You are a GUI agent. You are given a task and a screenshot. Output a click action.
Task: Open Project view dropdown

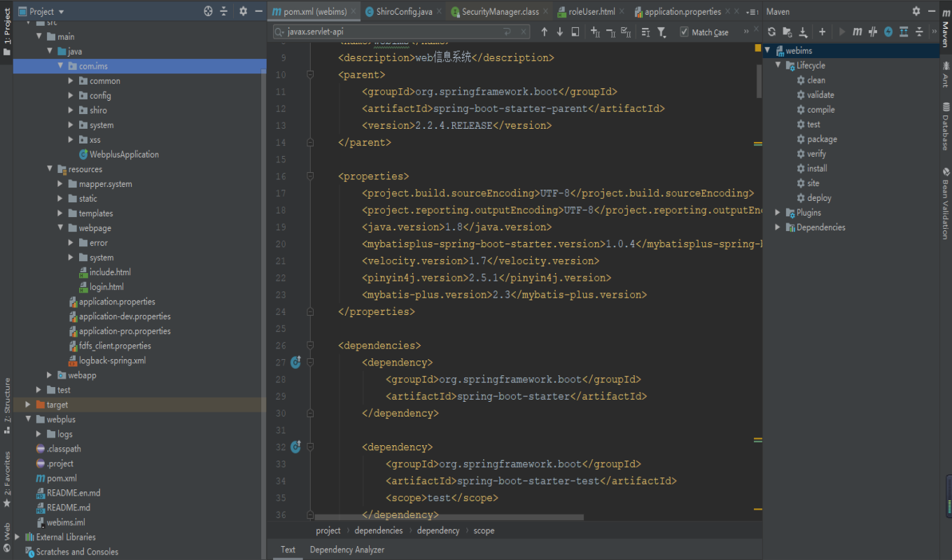click(41, 11)
